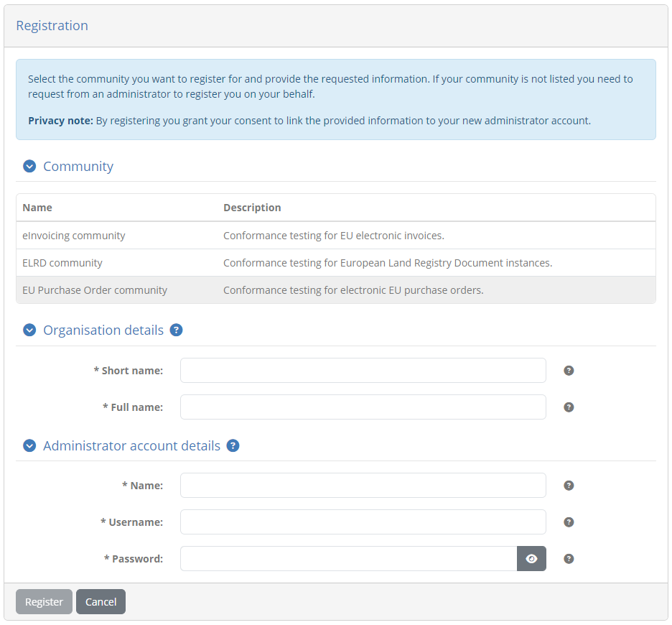Image resolution: width=672 pixels, height=625 pixels.
Task: Click the Name column header
Action: 37,208
